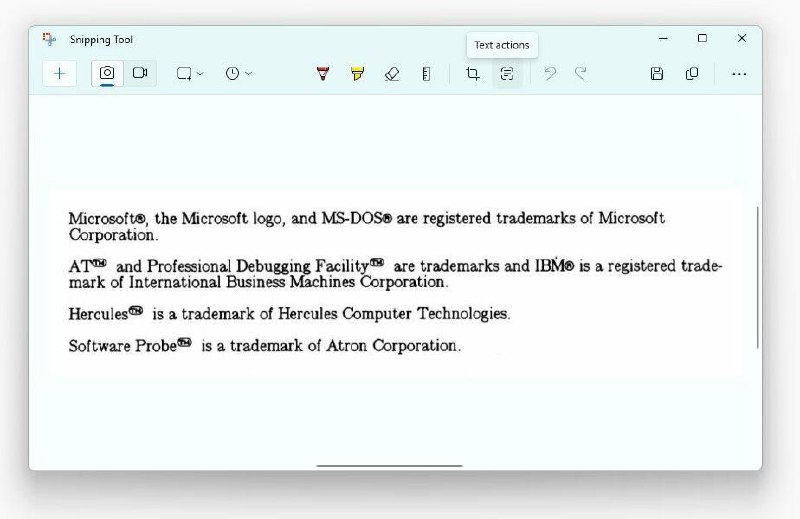Screen dimensions: 800x519
Task: Click "International Business Machines Corporation" text
Action: click(286, 282)
